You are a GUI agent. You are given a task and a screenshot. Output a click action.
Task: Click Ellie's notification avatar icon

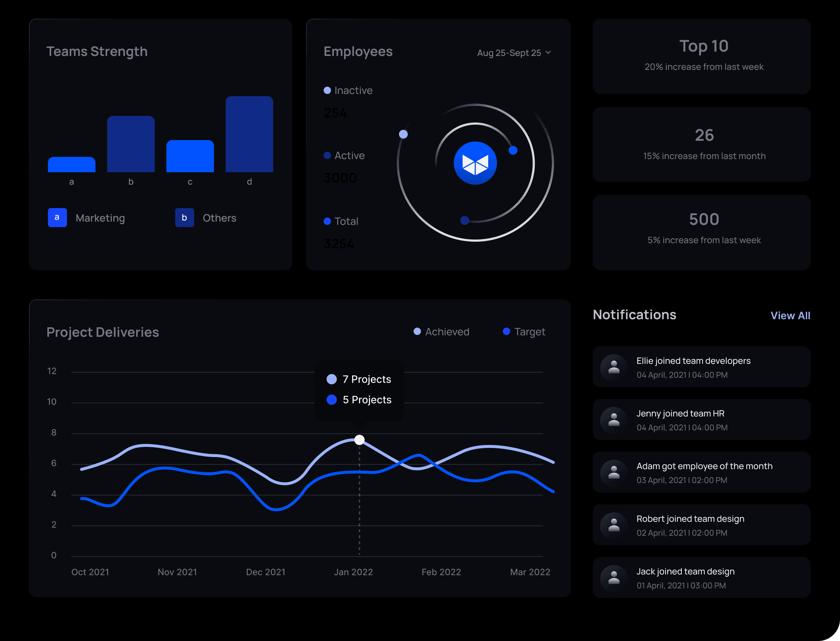pos(614,367)
